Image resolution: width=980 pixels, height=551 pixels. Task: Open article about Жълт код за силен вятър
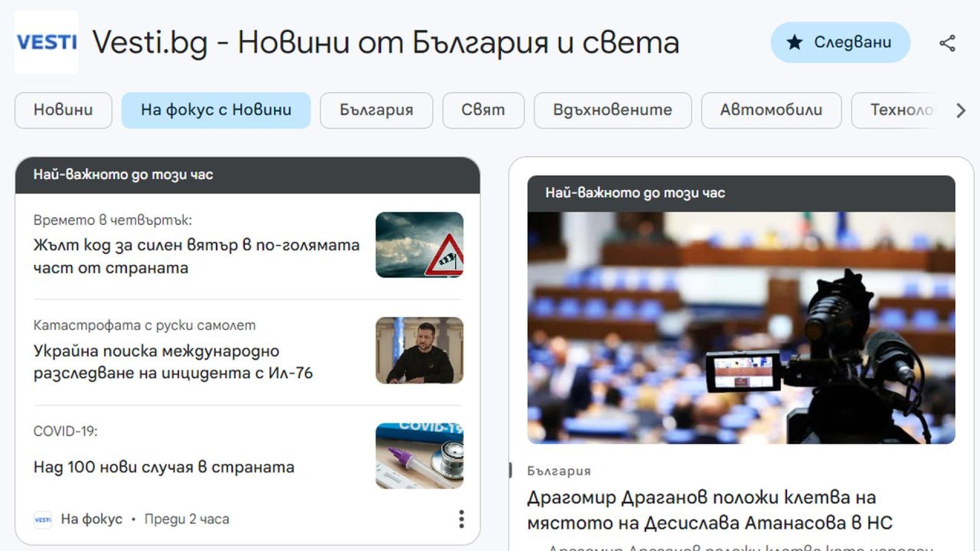tap(197, 256)
